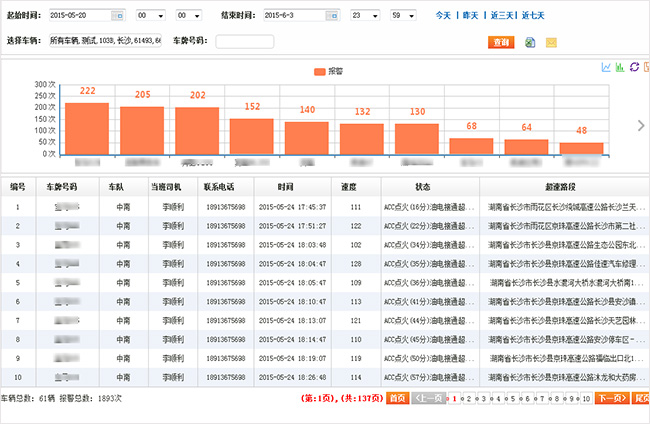Sort by the 编号 column header
This screenshot has width=650, height=424.
[18, 187]
